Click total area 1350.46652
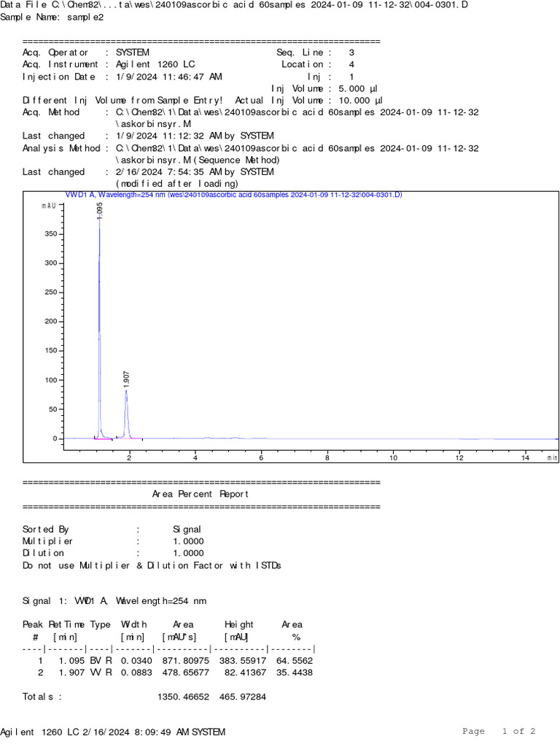 [x=183, y=697]
